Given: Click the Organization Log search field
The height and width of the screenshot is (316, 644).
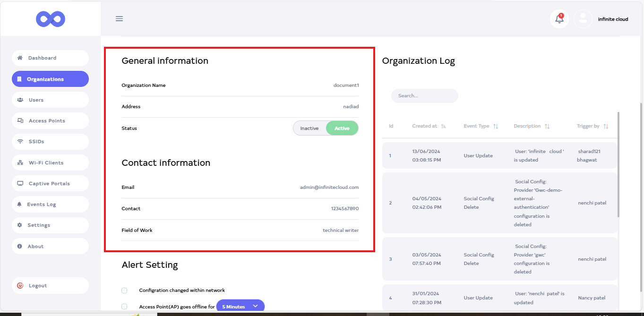Looking at the screenshot, I should (x=424, y=96).
